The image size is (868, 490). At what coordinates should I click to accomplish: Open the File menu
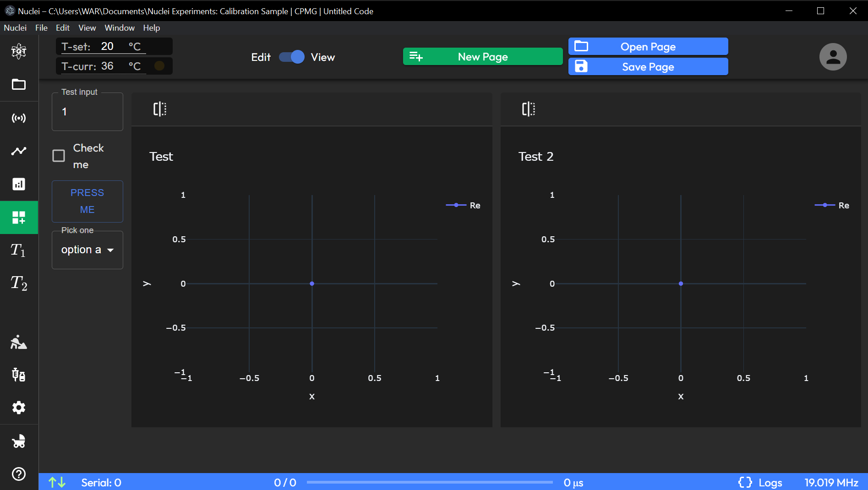(41, 28)
